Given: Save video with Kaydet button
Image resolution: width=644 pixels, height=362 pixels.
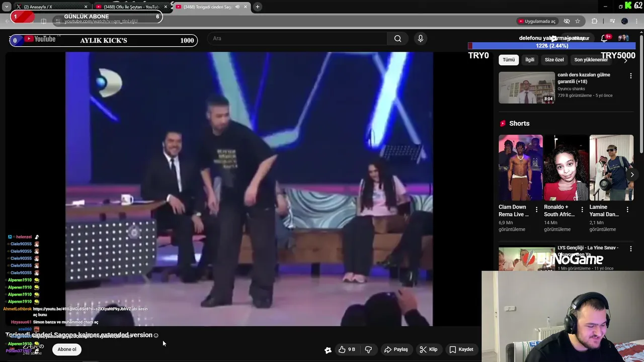Looking at the screenshot, I should (x=461, y=349).
